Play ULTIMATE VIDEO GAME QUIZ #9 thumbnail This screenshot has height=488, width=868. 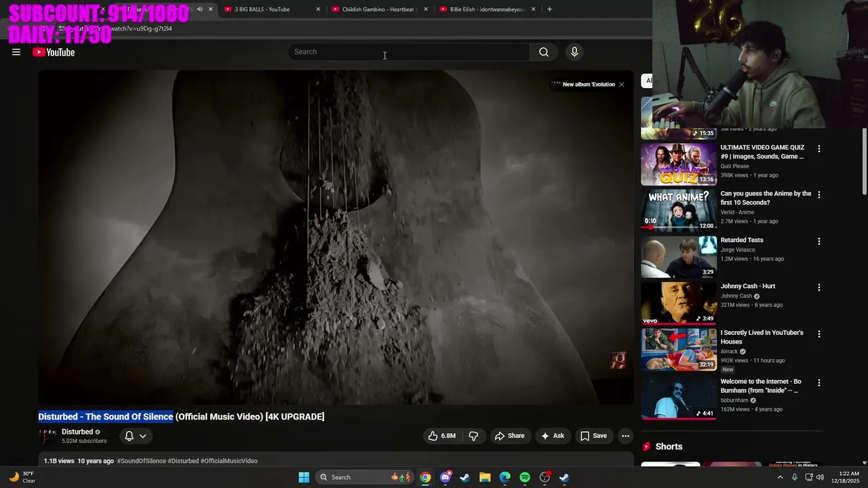[679, 164]
